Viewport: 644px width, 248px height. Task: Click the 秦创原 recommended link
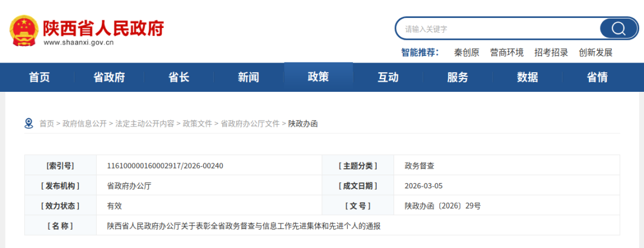[466, 52]
